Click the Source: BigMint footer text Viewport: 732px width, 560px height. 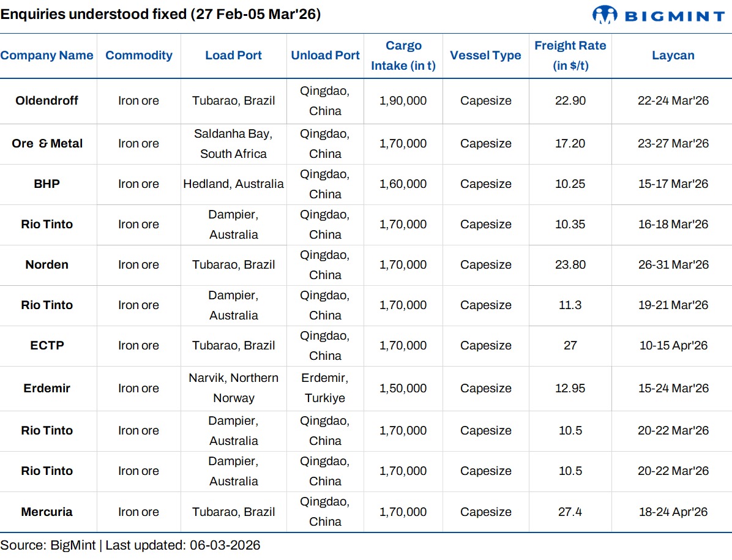point(130,545)
